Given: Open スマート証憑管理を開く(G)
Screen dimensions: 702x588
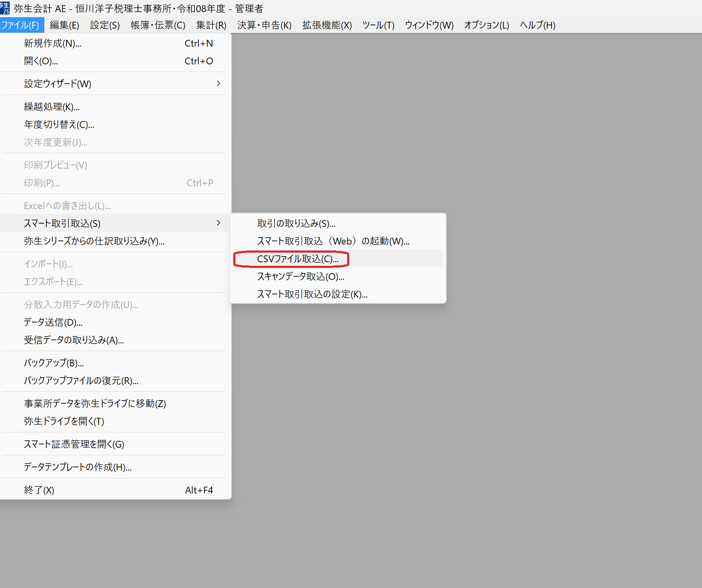Looking at the screenshot, I should (74, 444).
